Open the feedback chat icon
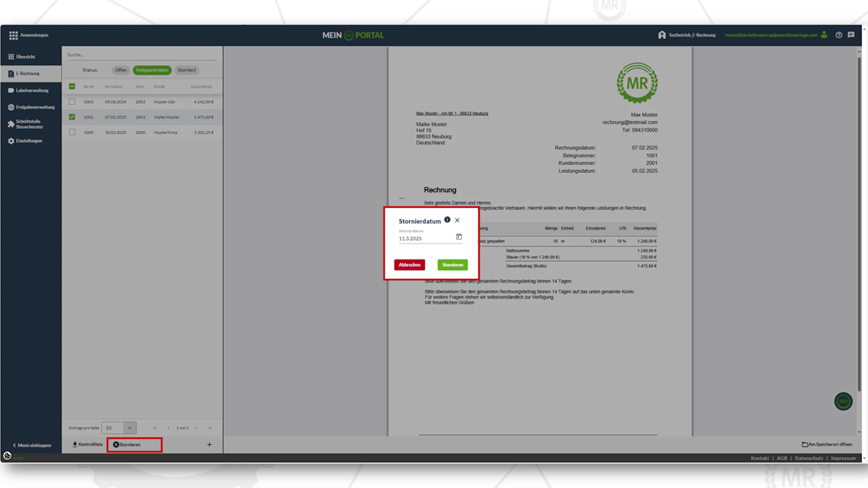 pos(851,35)
